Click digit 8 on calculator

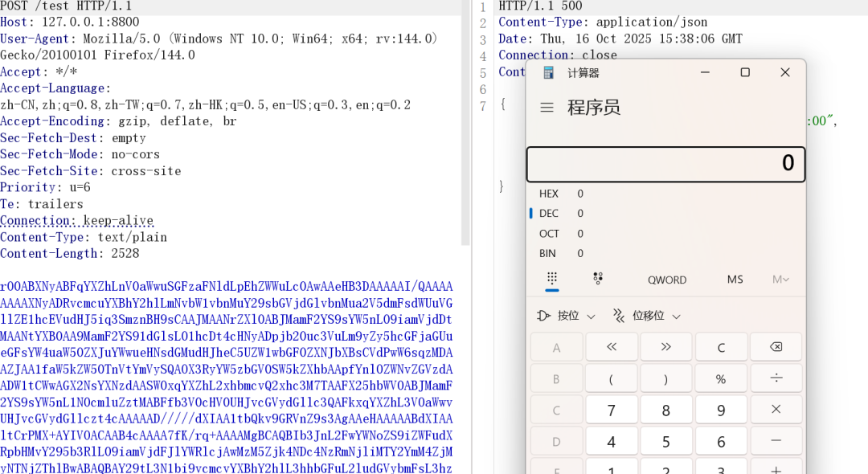point(665,410)
